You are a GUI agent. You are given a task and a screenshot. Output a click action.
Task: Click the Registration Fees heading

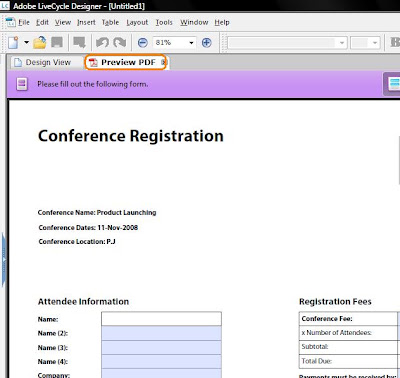coord(335,302)
